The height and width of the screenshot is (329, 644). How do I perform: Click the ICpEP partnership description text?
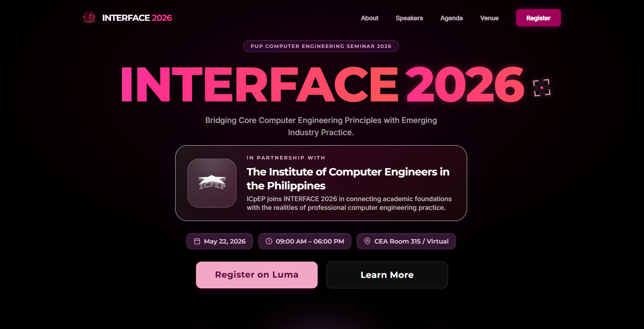(x=349, y=203)
